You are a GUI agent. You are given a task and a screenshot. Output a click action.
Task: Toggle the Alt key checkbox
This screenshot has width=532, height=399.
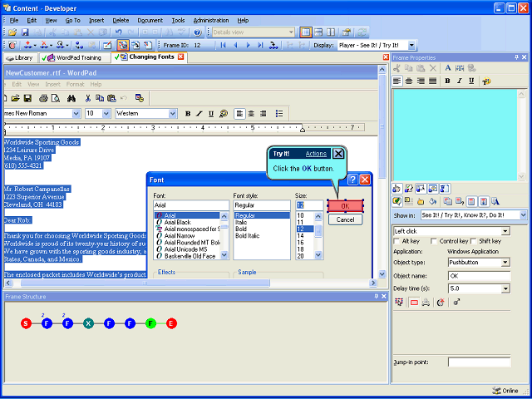click(397, 241)
